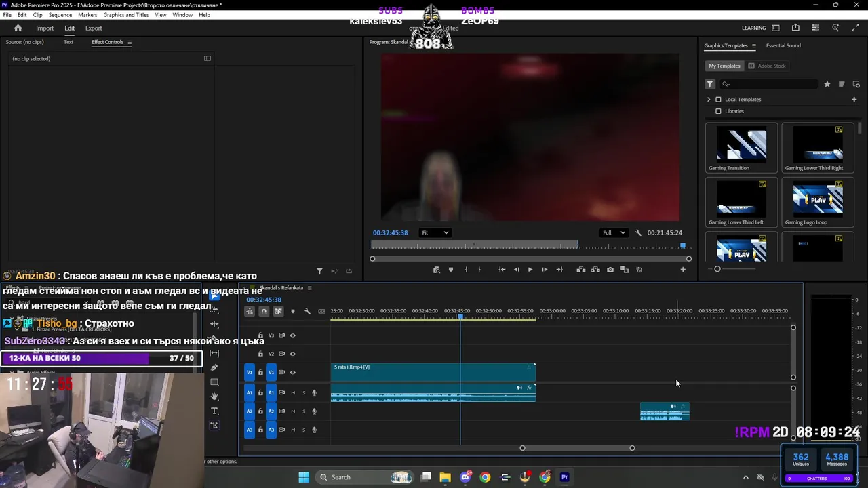Toggle track lock on V2
Image resolution: width=868 pixels, height=488 pixels.
[260, 354]
